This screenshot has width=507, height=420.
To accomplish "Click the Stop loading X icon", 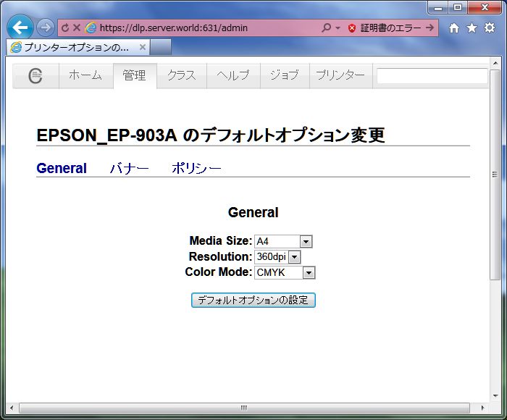I will (x=77, y=28).
